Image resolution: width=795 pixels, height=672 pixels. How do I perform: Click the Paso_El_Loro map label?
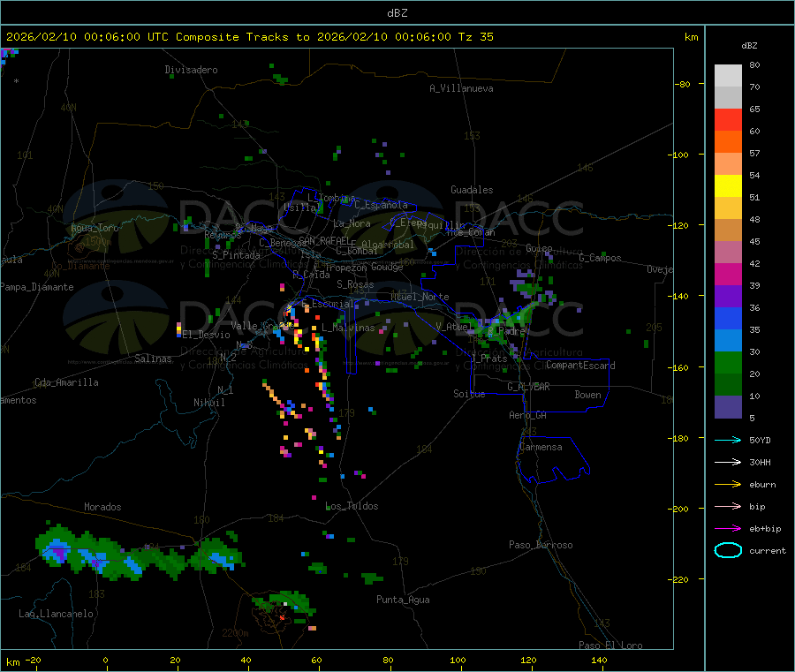click(611, 646)
